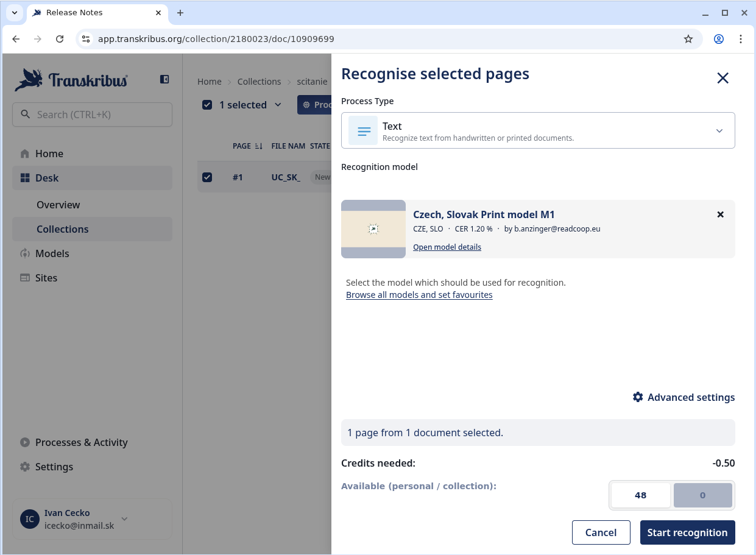Remove the Czech, Slovak Print model
The image size is (756, 555).
tap(720, 214)
